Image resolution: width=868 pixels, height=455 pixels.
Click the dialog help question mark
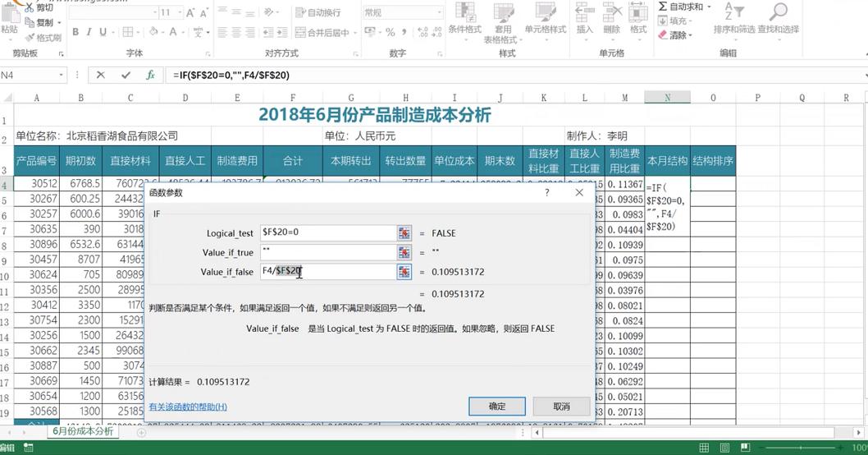pos(547,192)
